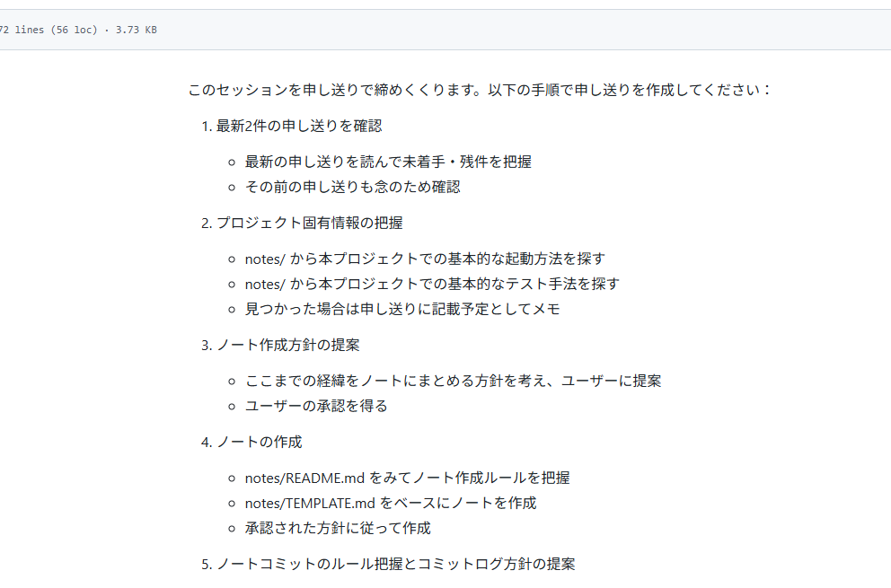
Task: Click the "notes/README.md" text in the list
Action: (304, 478)
